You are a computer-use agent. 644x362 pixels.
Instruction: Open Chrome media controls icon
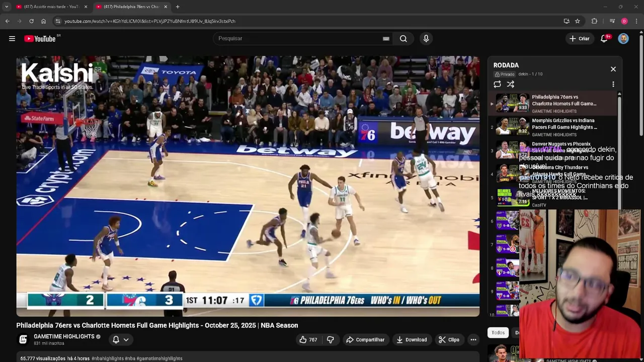click(612, 21)
